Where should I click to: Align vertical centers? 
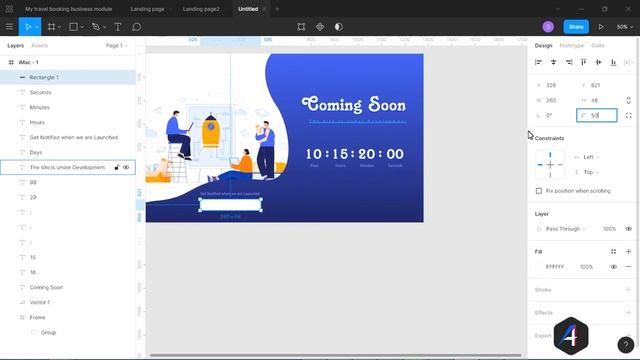click(x=598, y=62)
